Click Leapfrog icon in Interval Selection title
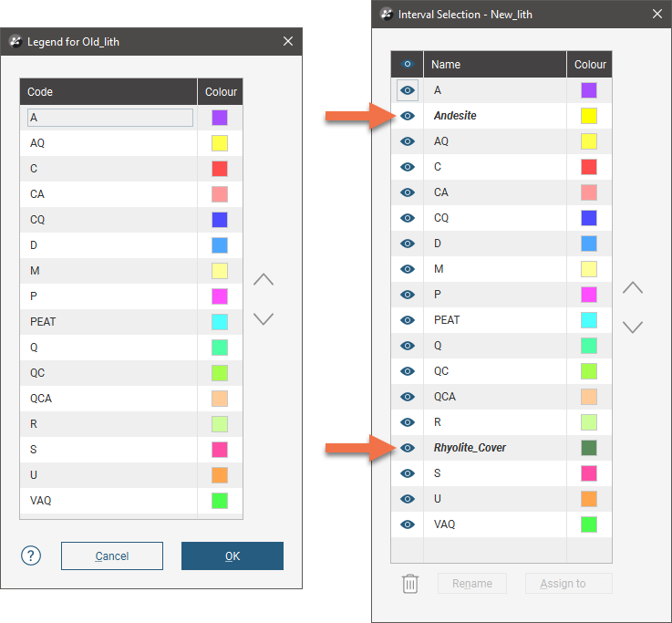 [386, 14]
